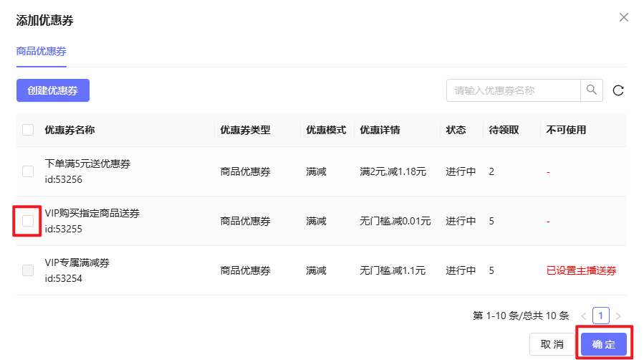644x360 pixels.
Task: Focus the coupon name search field
Action: (x=513, y=90)
